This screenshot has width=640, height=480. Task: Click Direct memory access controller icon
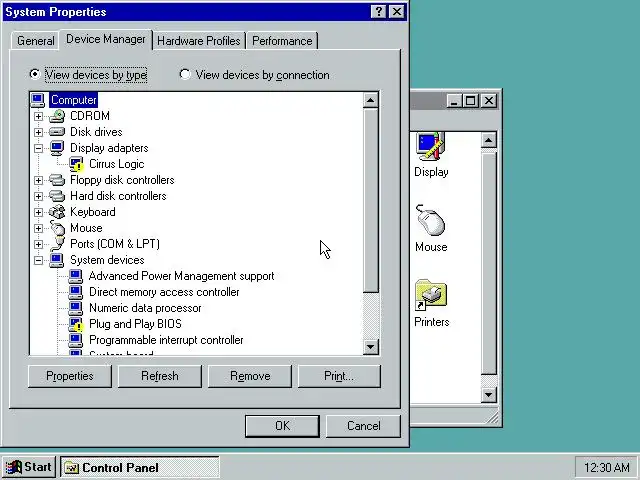pos(76,292)
